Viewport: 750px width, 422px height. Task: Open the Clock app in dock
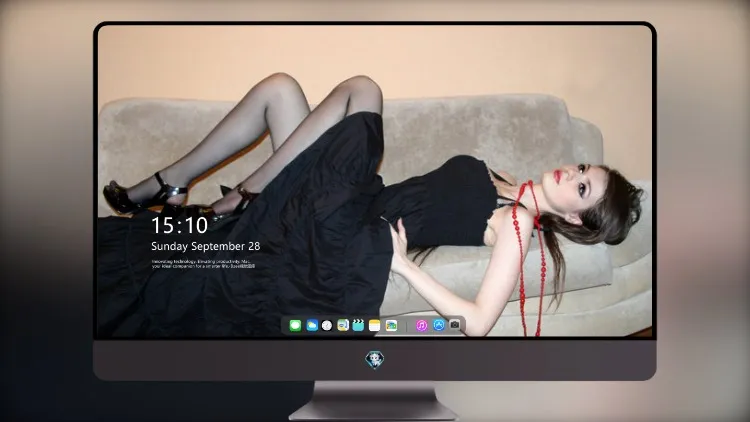click(x=327, y=326)
